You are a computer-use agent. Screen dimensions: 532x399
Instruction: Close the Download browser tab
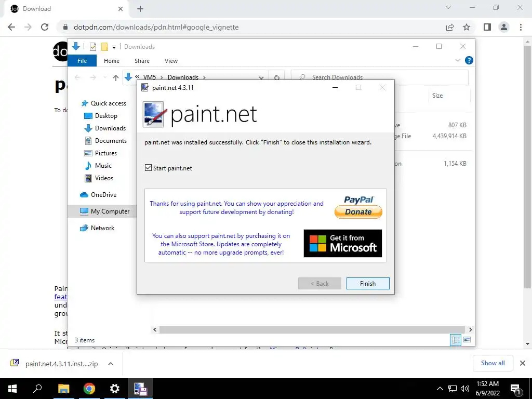(121, 9)
